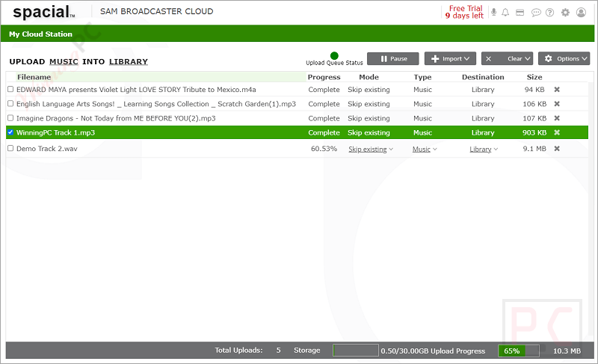Remove WinningPC Track 1.mp3 from queue

(x=557, y=132)
